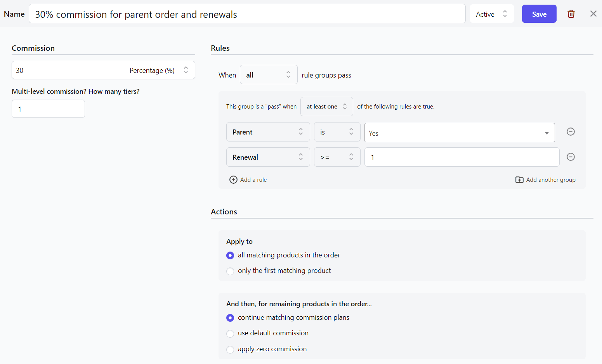
Task: Click Add a rule
Action: click(x=248, y=180)
